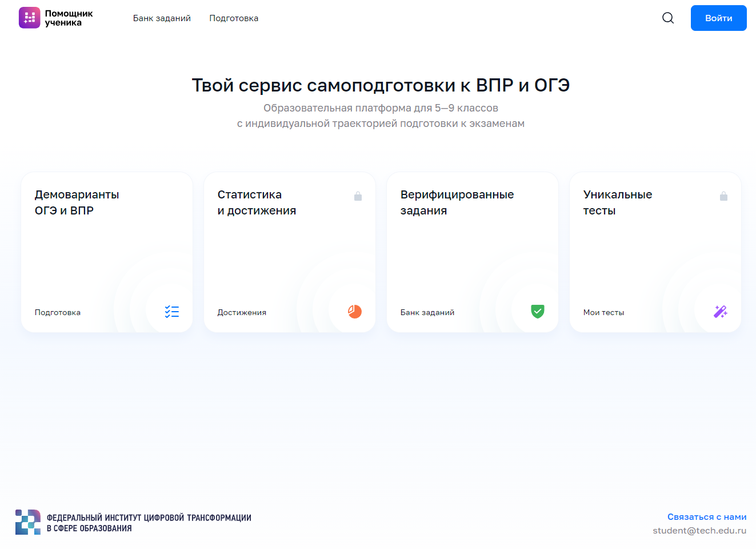Viewport: 756px width, 549px height.
Task: Click the «Помощник ученика» logo icon
Action: (29, 18)
